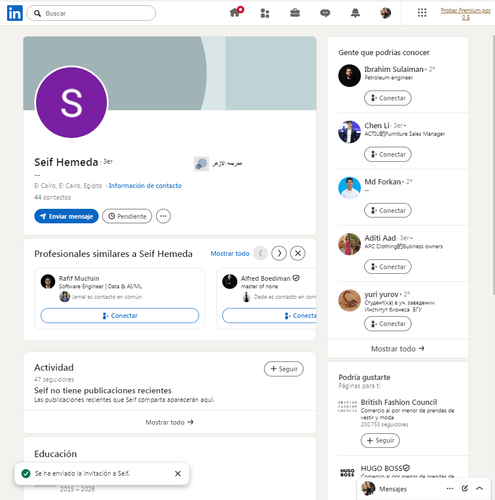Connect with Rafif Muchsin
Screen dimensions: 495x500
coord(120,316)
